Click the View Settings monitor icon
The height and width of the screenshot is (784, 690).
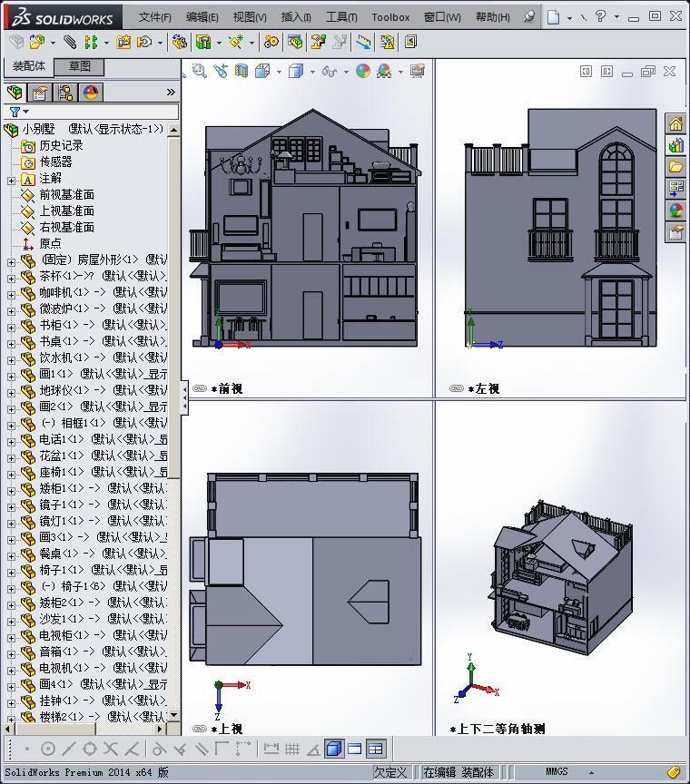[418, 71]
